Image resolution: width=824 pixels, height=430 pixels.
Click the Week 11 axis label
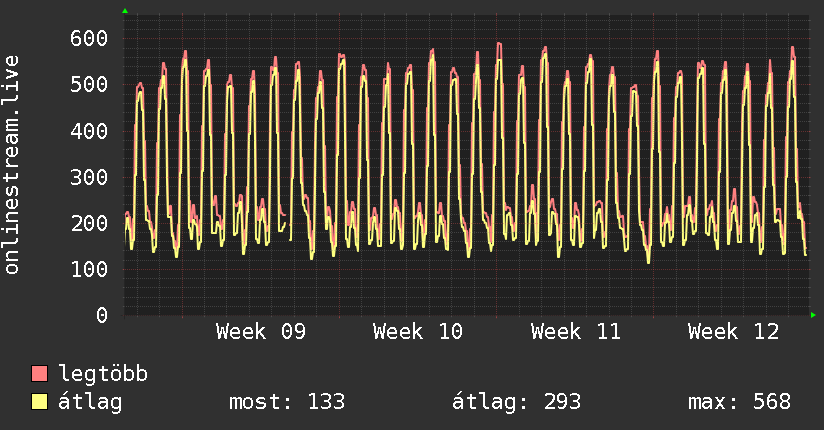click(x=575, y=332)
